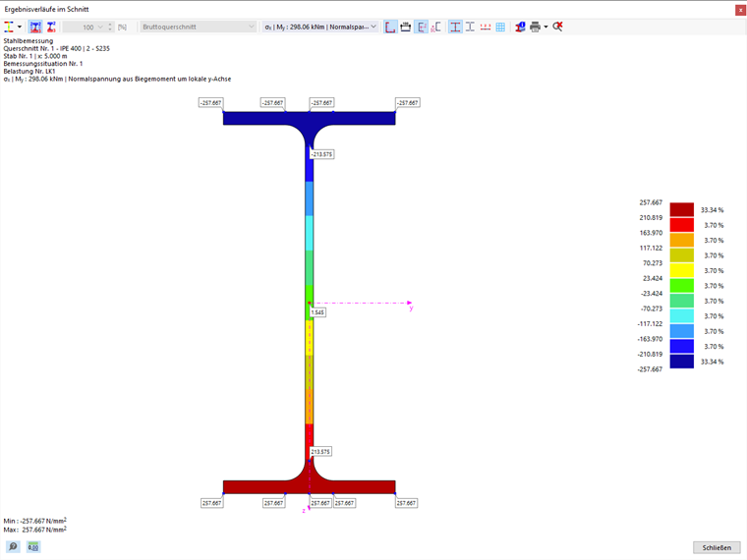Click the 1.545 label near centroid
The image size is (747, 560).
click(x=317, y=312)
